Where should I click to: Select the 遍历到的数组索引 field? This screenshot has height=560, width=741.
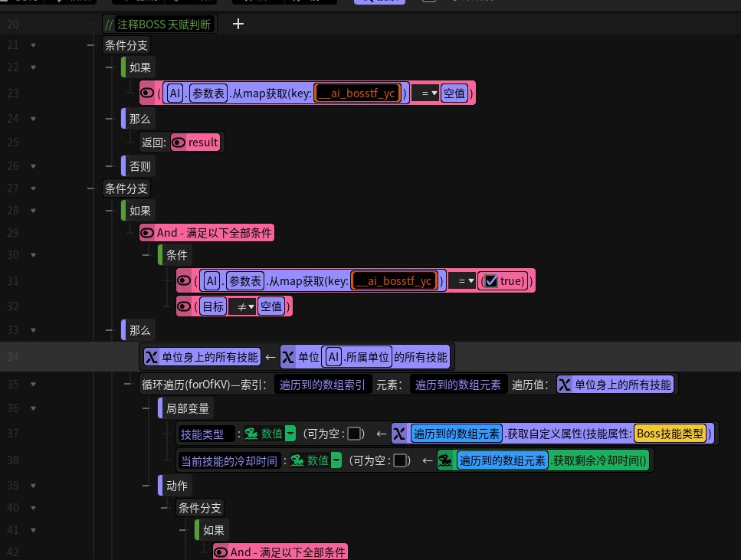coord(323,385)
